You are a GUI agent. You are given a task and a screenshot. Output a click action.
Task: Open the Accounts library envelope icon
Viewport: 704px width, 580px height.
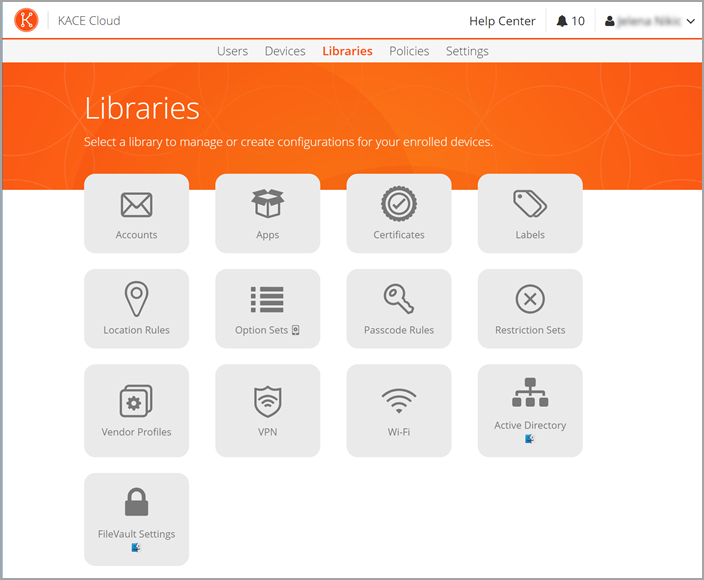click(x=136, y=205)
